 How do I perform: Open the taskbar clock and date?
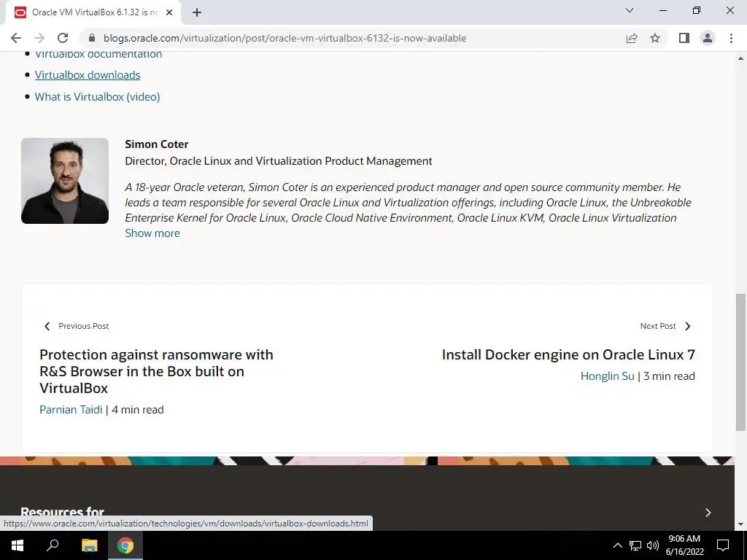(684, 545)
